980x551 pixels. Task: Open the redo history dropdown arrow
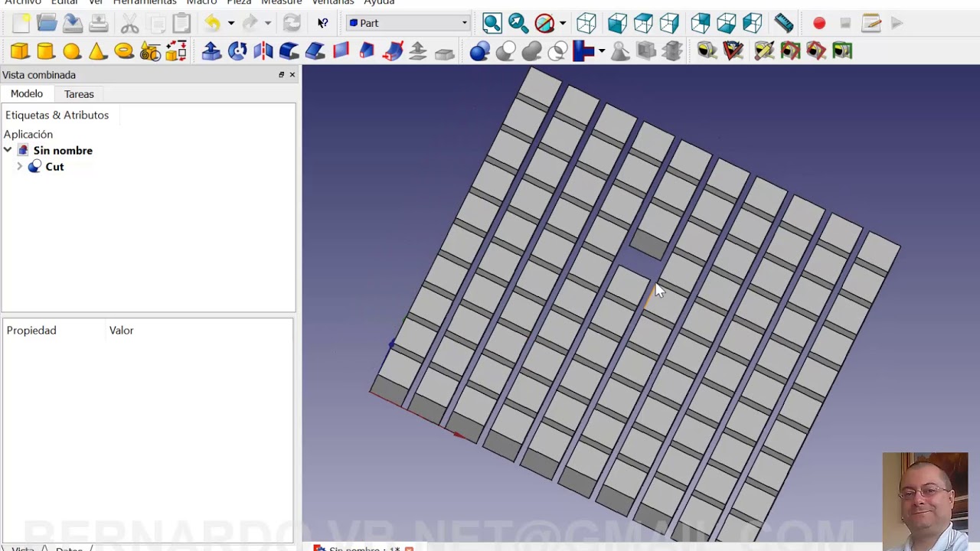coord(267,24)
